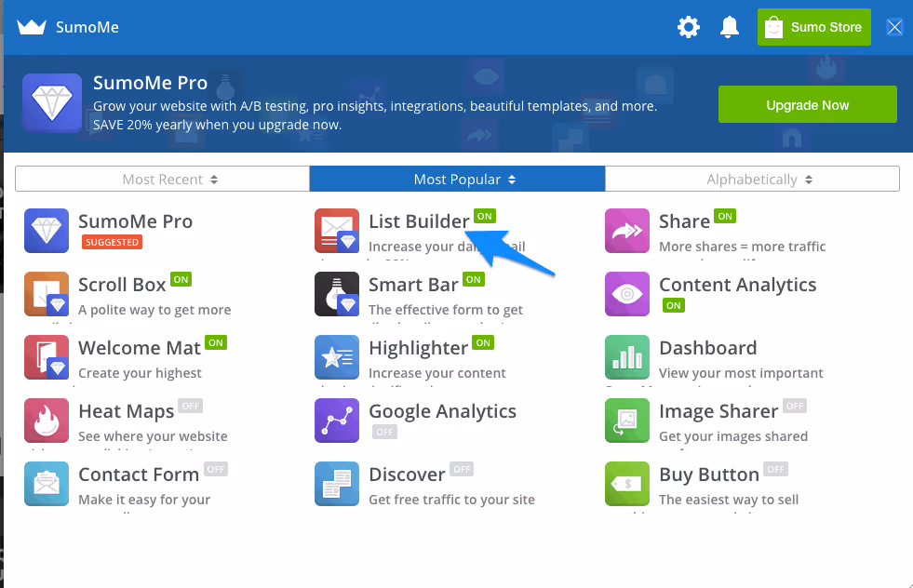Select the Contact Form envelope icon
Image resolution: width=913 pixels, height=588 pixels.
[x=46, y=483]
